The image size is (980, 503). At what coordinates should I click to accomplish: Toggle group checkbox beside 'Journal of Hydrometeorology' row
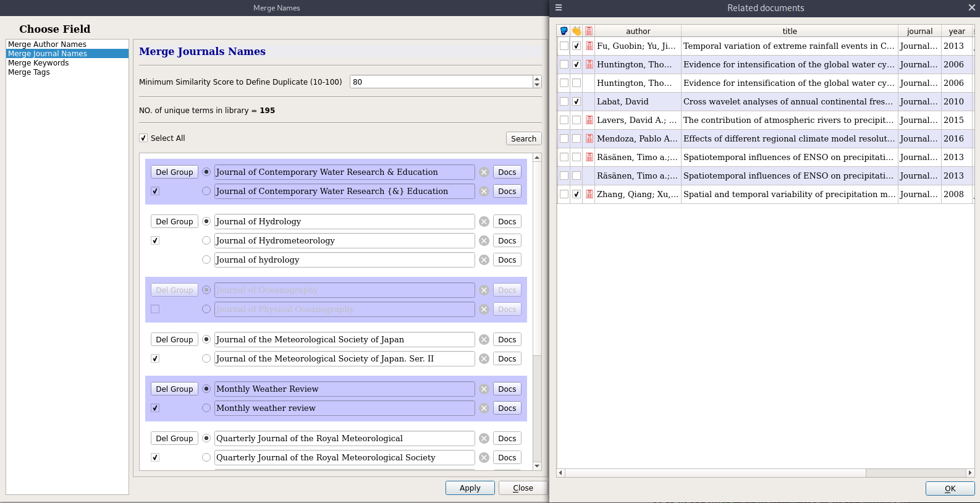(x=155, y=241)
